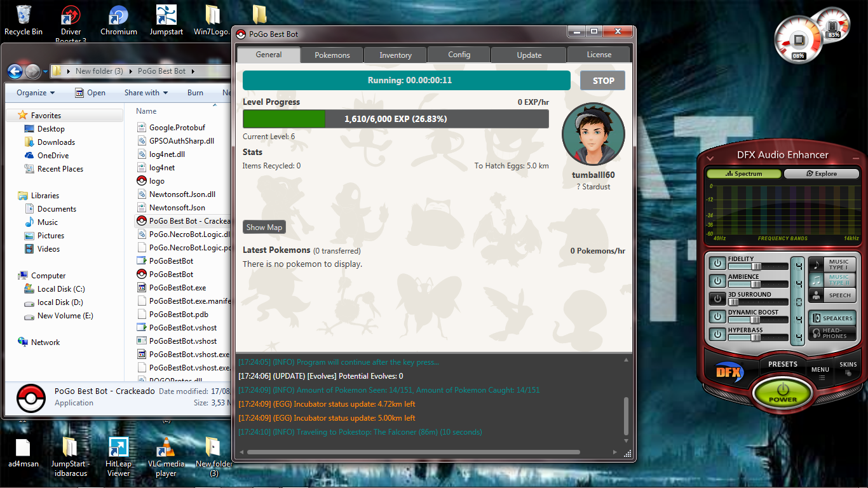Toggle the Ambience power button in DFX
This screenshot has width=868, height=488.
coord(717,281)
